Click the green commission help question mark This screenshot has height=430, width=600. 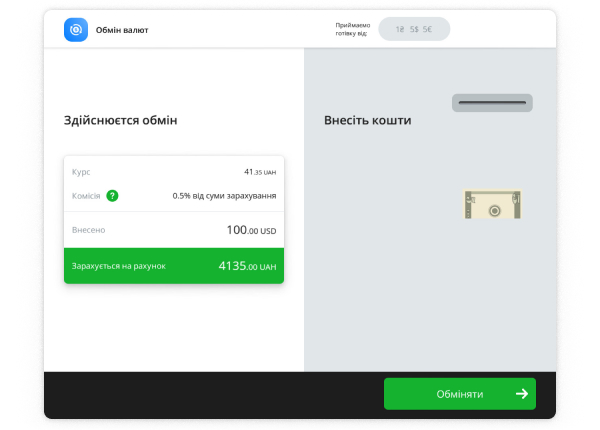[112, 195]
